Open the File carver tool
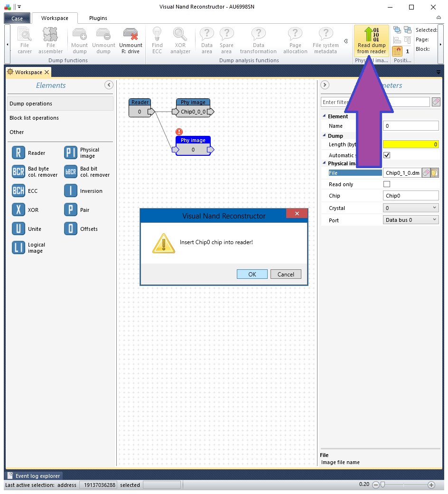The width and height of the screenshot is (448, 494). pos(25,41)
